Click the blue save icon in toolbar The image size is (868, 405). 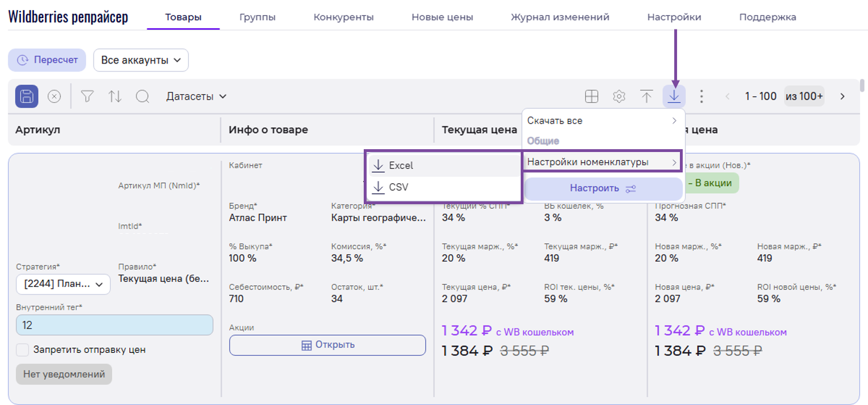pyautogui.click(x=27, y=96)
